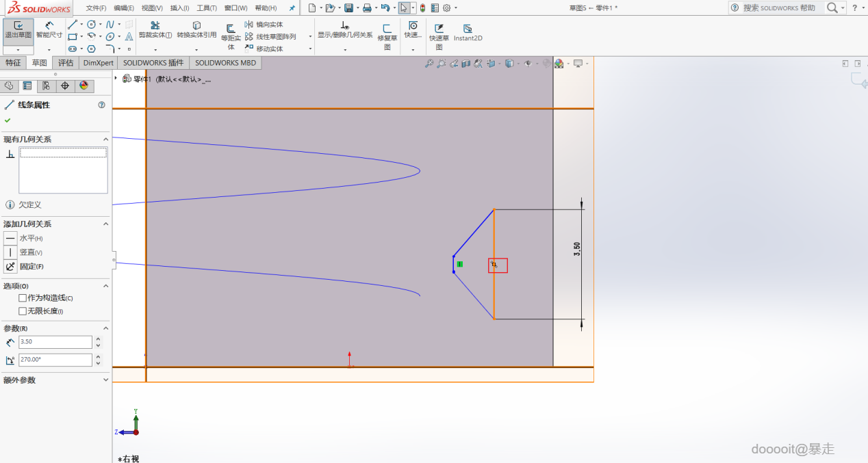The width and height of the screenshot is (868, 463).
Task: Enable the 作为构造线 construction line checkbox
Action: 23,298
